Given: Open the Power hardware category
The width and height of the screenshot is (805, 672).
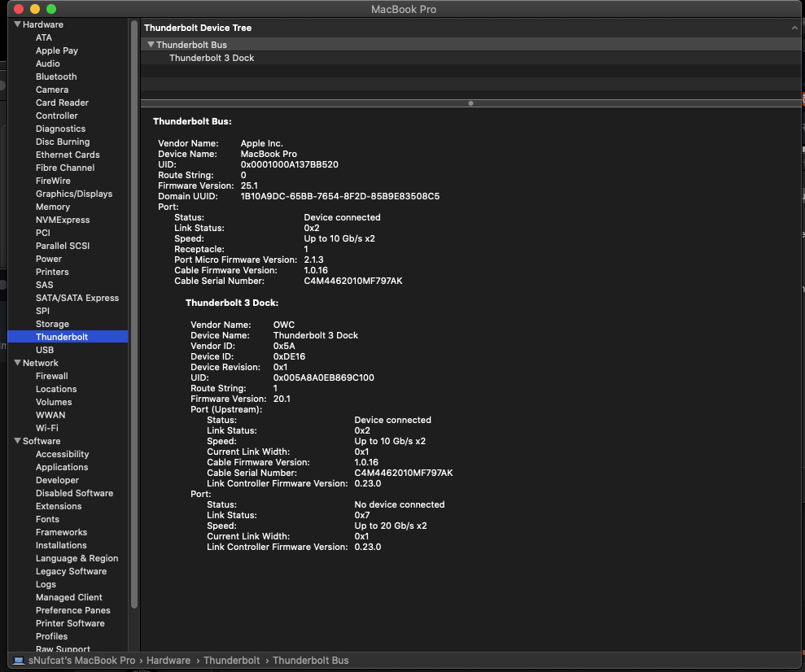Looking at the screenshot, I should pyautogui.click(x=47, y=259).
